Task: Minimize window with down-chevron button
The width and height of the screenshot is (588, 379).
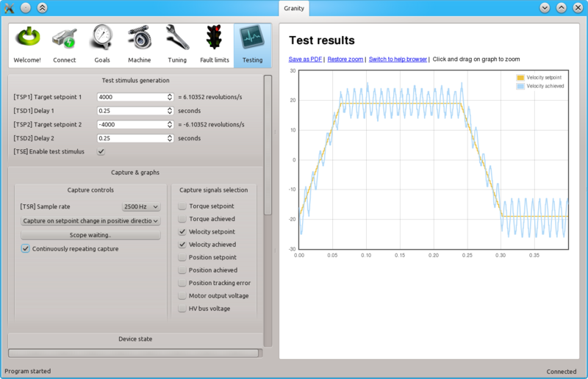Action: (545, 8)
